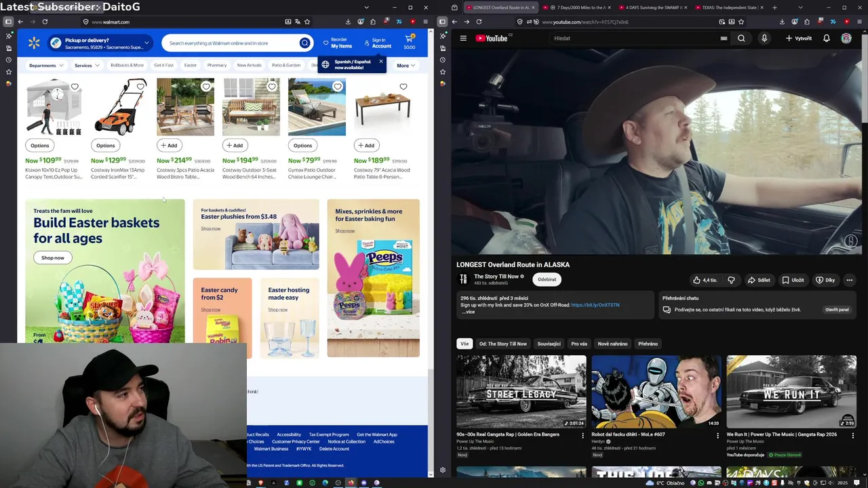The width and height of the screenshot is (868, 488).
Task: Open on-screen keyboard icon in YouTube search
Action: [x=724, y=38]
